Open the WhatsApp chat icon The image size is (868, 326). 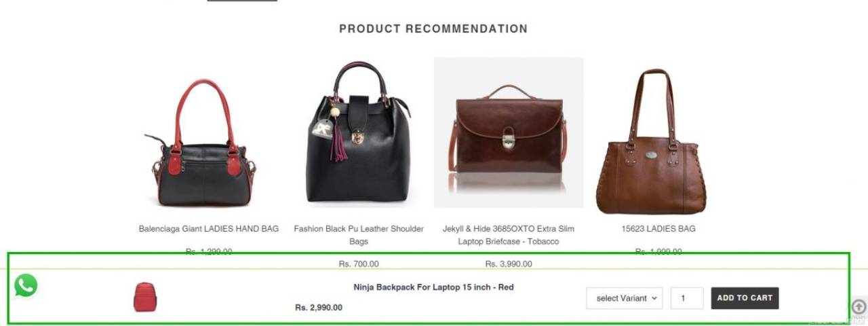tap(26, 285)
